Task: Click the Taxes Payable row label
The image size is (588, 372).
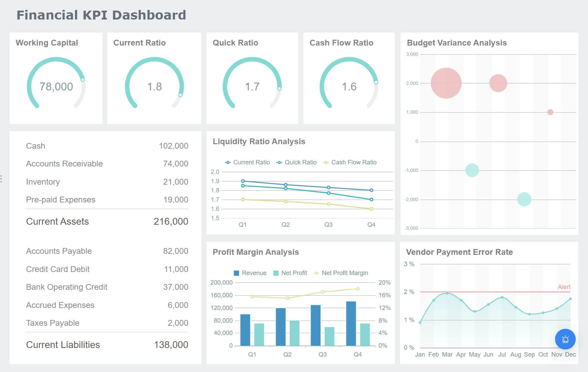Action: [53, 323]
